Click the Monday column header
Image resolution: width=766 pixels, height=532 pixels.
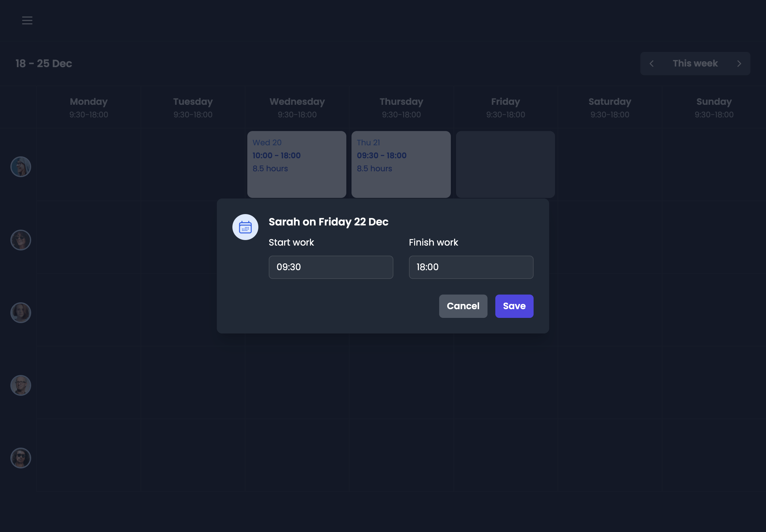coord(89,107)
